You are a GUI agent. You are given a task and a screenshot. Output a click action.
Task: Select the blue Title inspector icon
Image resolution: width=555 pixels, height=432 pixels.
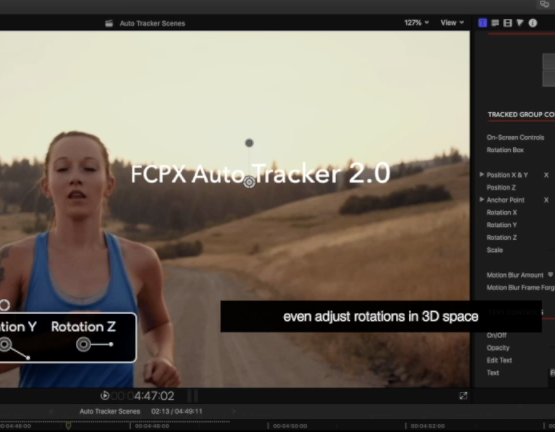click(482, 23)
